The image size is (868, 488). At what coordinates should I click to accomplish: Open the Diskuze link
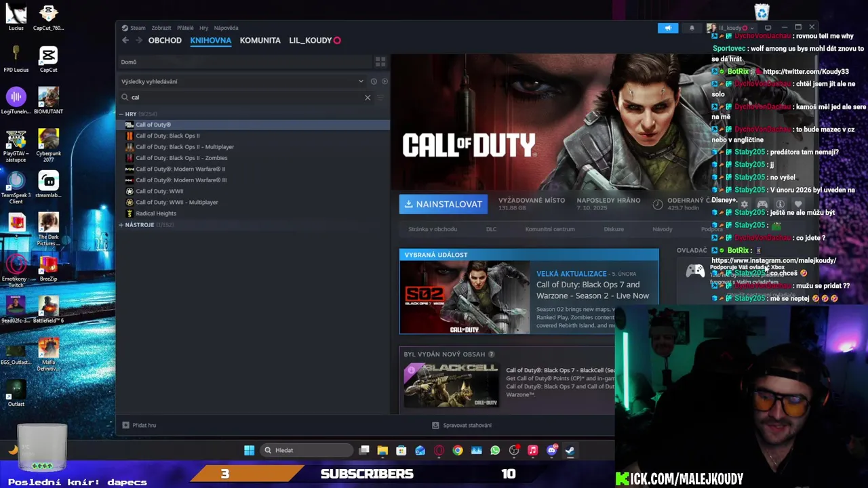614,229
